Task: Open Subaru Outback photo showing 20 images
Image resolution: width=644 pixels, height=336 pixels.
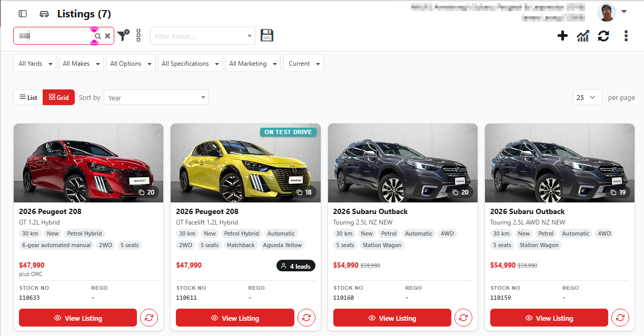Action: pos(403,163)
